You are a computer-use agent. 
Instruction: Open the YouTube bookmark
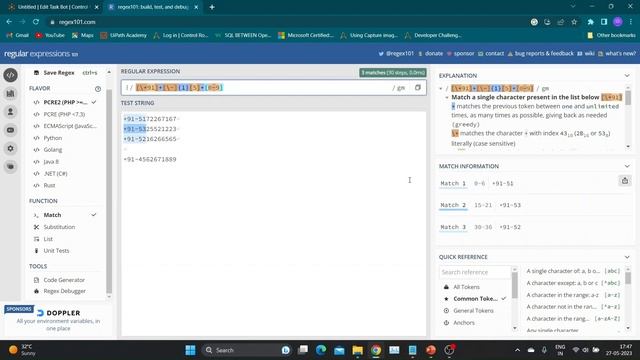pos(50,35)
